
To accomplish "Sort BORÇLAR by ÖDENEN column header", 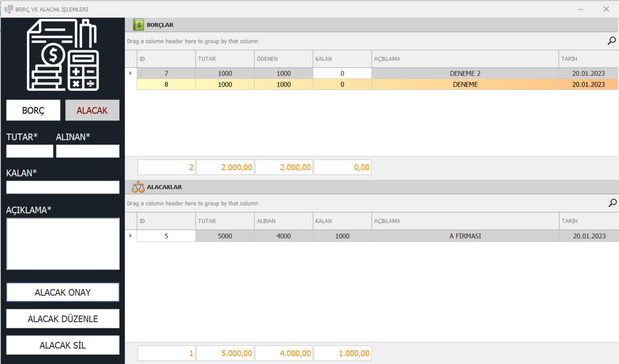I will pyautogui.click(x=283, y=59).
